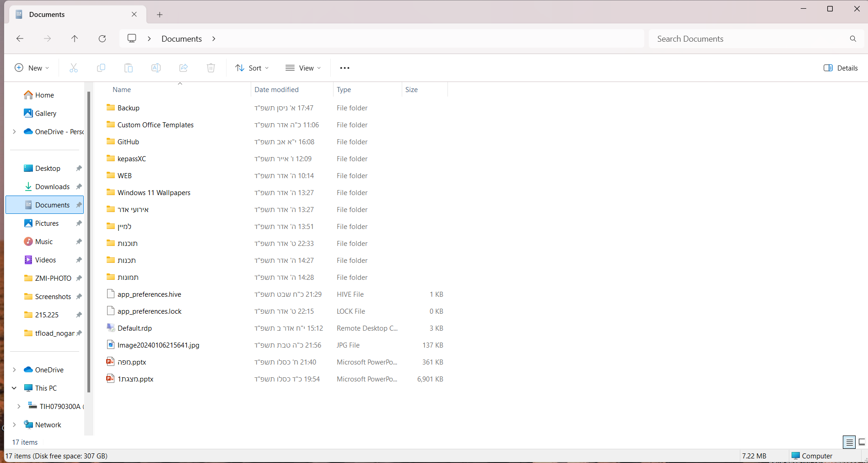This screenshot has width=868, height=463.
Task: Close the Documents tab
Action: [134, 14]
